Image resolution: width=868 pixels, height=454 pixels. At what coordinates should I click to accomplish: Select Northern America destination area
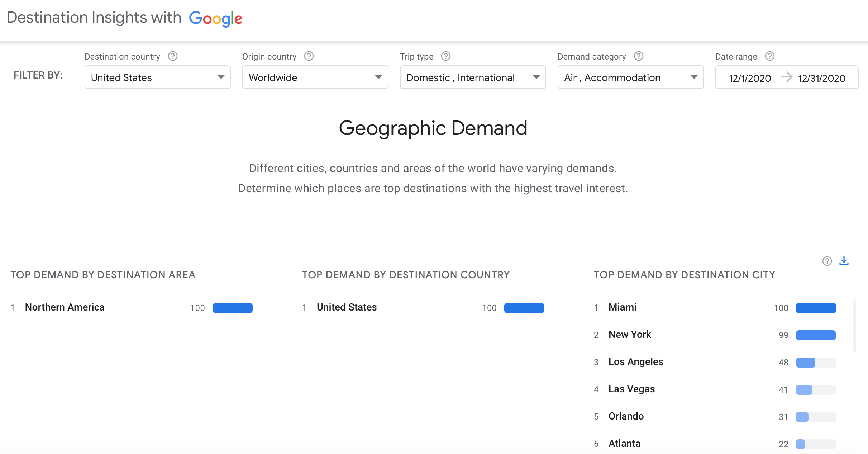[65, 307]
